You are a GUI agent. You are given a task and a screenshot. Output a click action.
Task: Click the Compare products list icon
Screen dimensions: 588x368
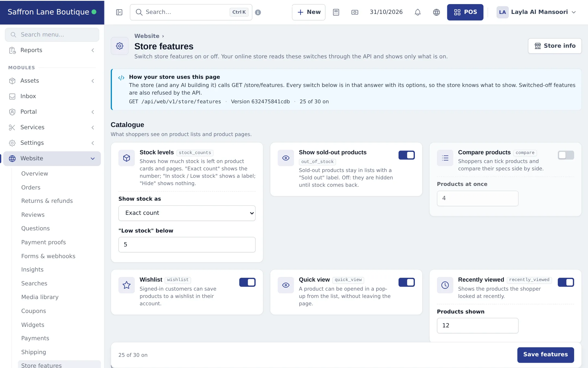(x=445, y=158)
